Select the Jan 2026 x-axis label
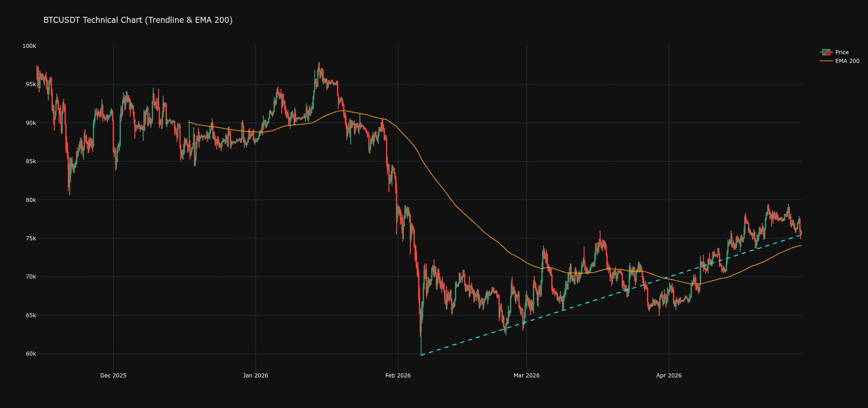 tap(255, 376)
